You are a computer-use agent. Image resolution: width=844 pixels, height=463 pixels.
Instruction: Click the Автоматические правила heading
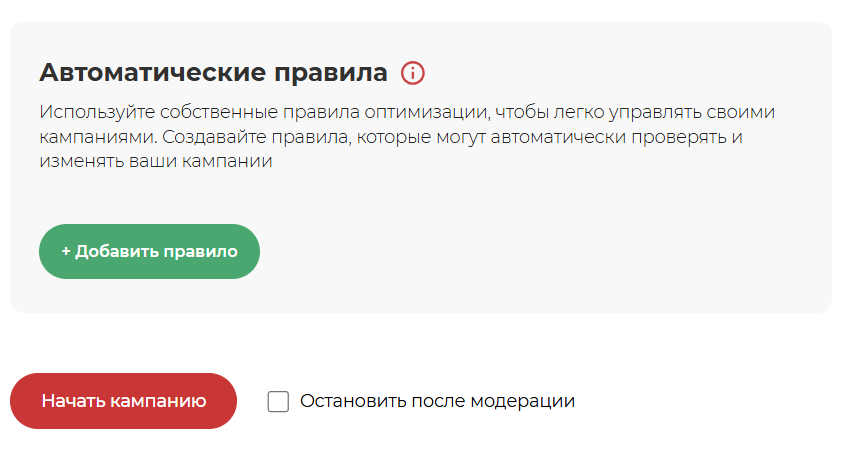point(213,72)
